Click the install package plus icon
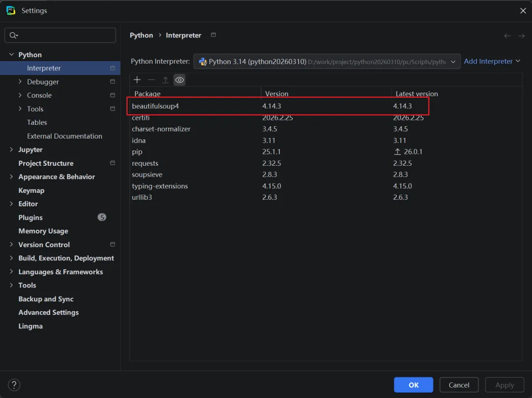Viewport: 532px width, 398px height. (137, 80)
